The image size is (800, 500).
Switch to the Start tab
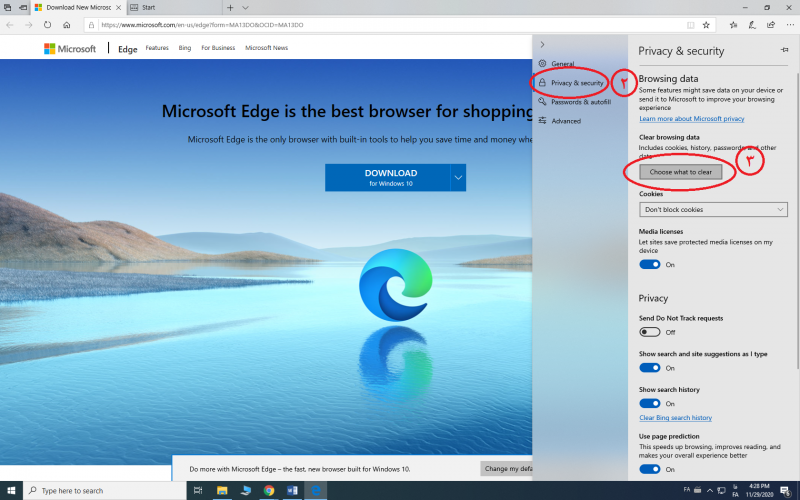(175, 7)
